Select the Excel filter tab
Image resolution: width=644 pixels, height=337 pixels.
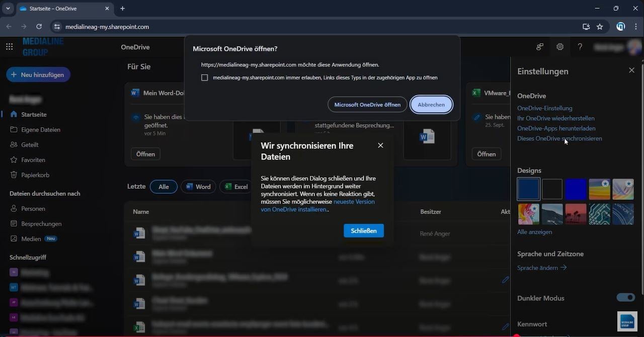click(236, 187)
